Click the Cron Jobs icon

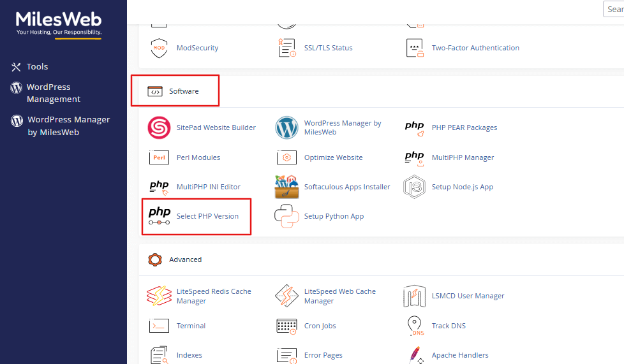[287, 326]
